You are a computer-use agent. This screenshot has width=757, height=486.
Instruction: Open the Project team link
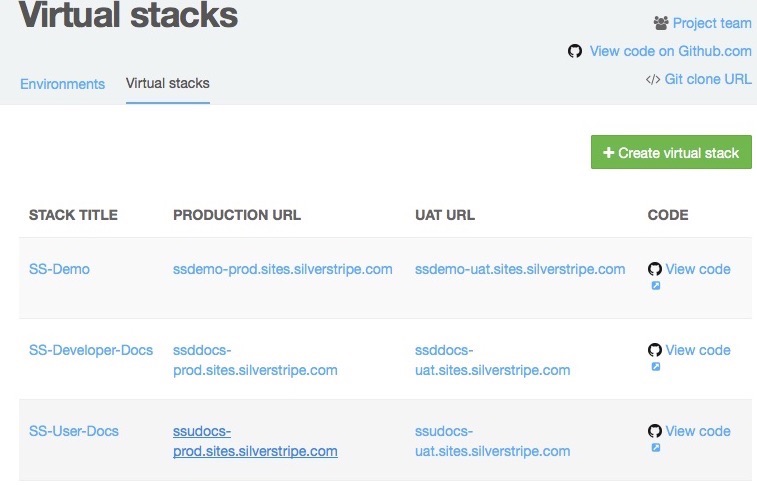point(712,23)
